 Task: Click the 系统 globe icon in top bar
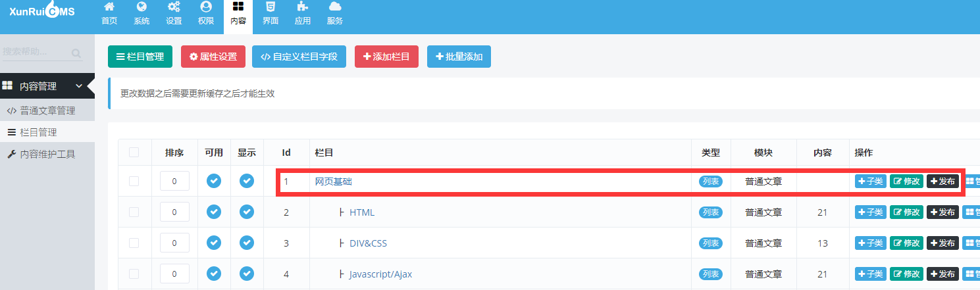tap(142, 8)
